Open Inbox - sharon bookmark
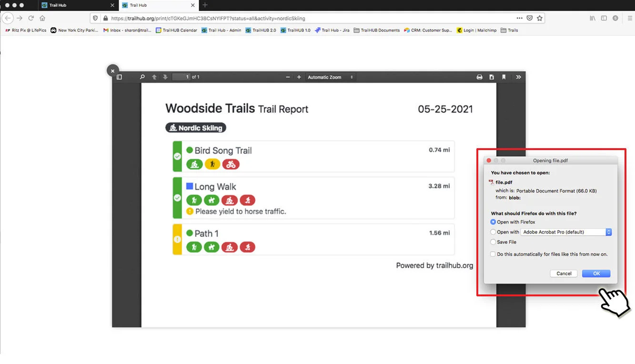The height and width of the screenshot is (364, 635). coord(127,30)
